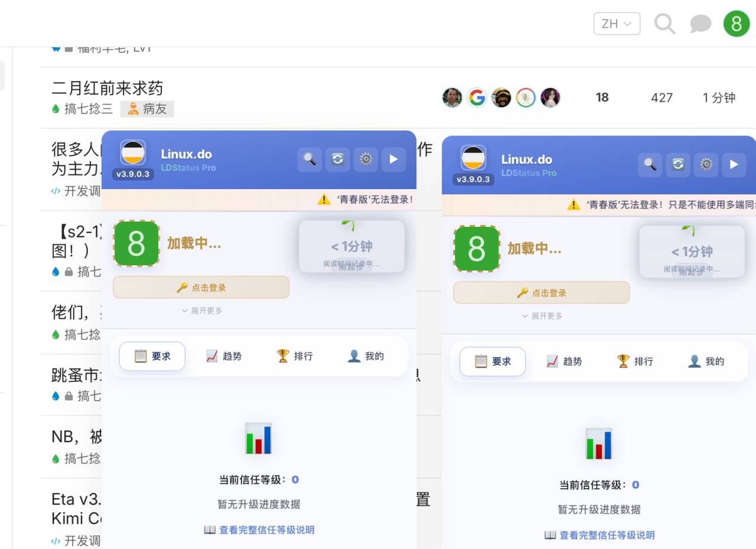756x549 pixels.
Task: Open the ZH language dropdown
Action: pos(617,24)
